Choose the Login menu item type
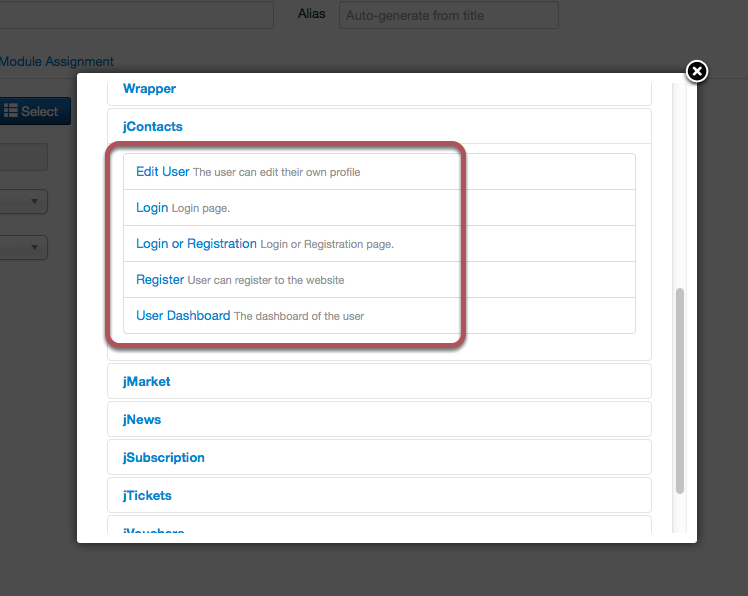Screen dimensions: 748x596 tap(152, 208)
